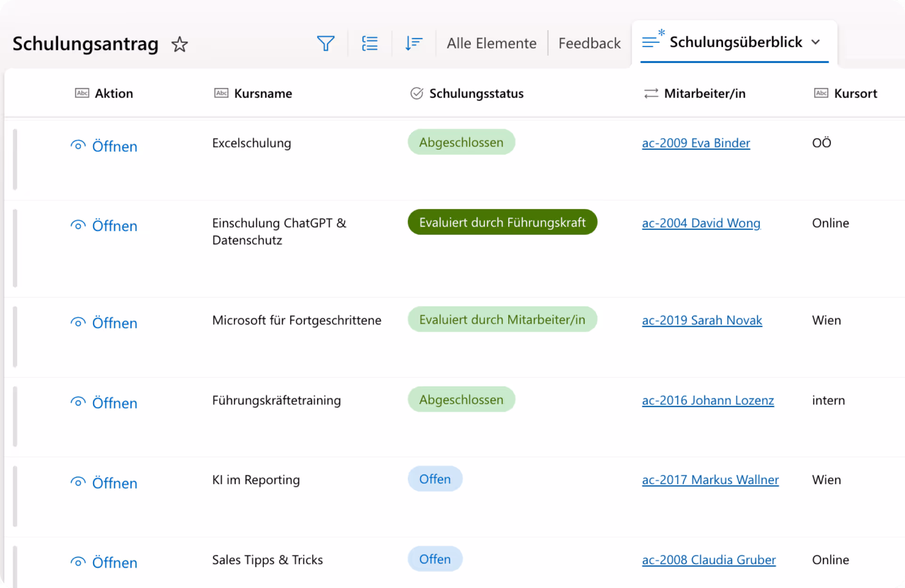Click the group-by list icon
The width and height of the screenshot is (905, 588).
[370, 43]
